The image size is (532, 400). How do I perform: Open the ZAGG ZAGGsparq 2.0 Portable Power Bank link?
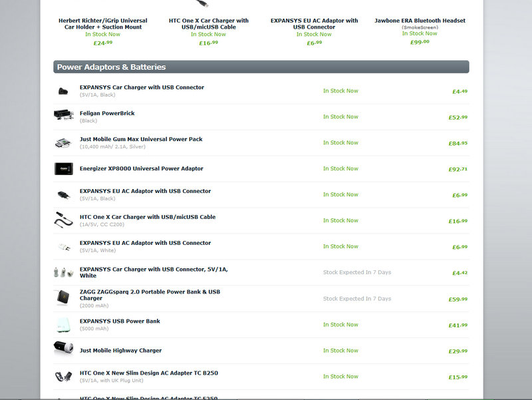pos(150,295)
